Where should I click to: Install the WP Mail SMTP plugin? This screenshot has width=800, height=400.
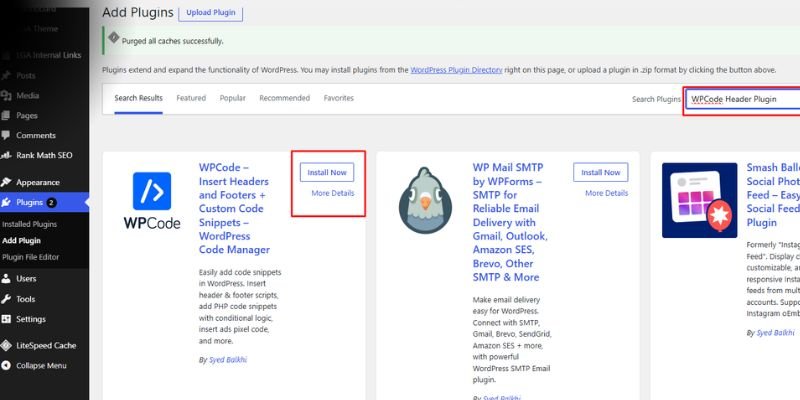click(601, 172)
